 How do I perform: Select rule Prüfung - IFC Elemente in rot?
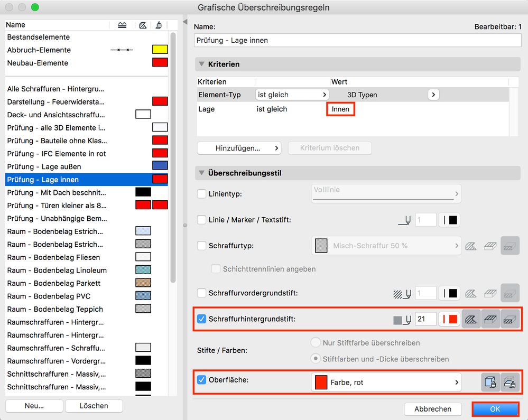(x=87, y=153)
